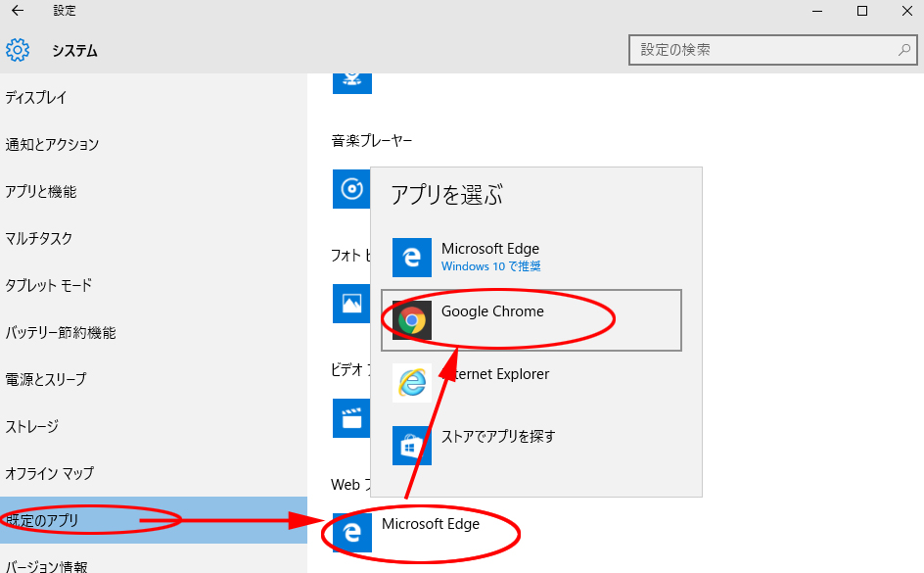This screenshot has width=924, height=573.
Task: Click the maps app icon at top
Action: coord(351,83)
